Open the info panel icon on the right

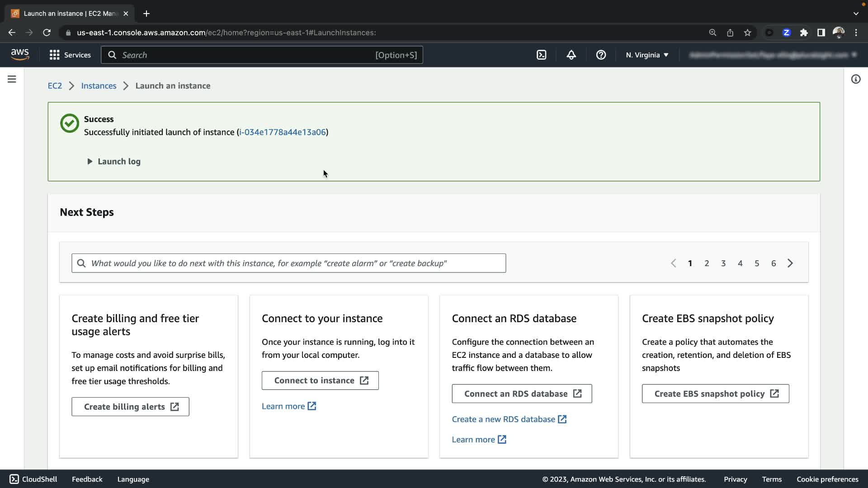point(855,79)
